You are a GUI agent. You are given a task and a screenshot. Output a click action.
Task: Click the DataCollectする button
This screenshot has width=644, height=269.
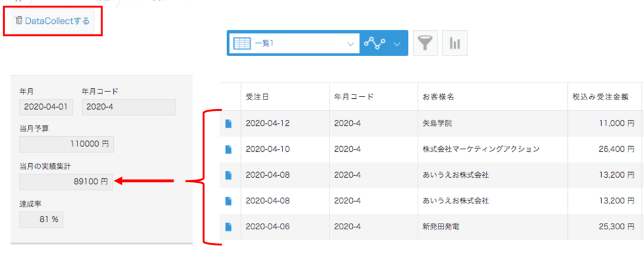click(x=52, y=21)
